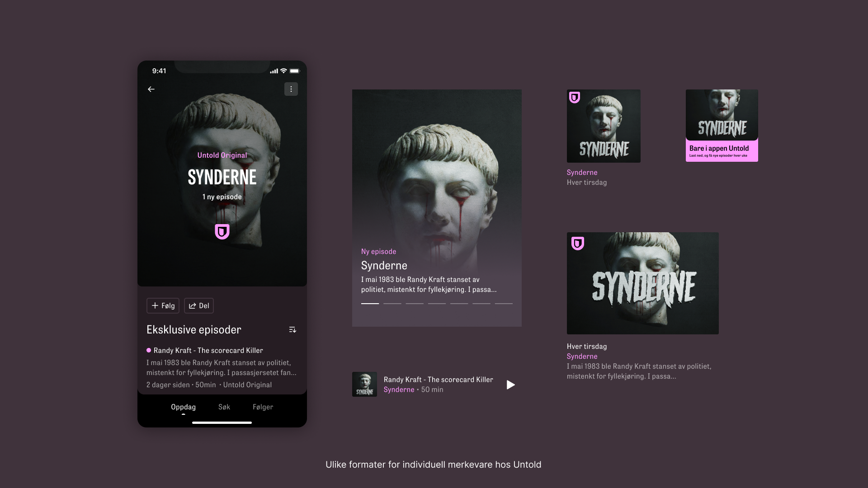Screen dimensions: 868x488
Task: Click the 'Bare i appen Untold' pink banner
Action: [722, 151]
